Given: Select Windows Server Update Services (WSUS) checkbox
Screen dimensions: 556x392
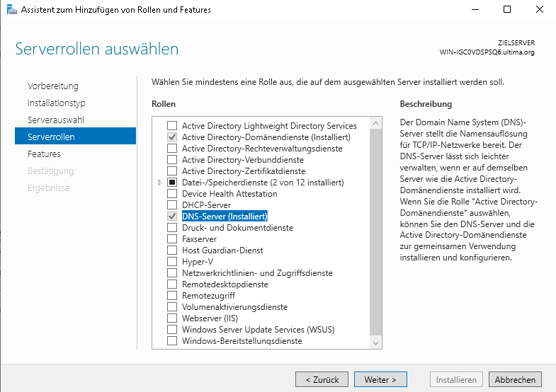Looking at the screenshot, I should [x=172, y=330].
